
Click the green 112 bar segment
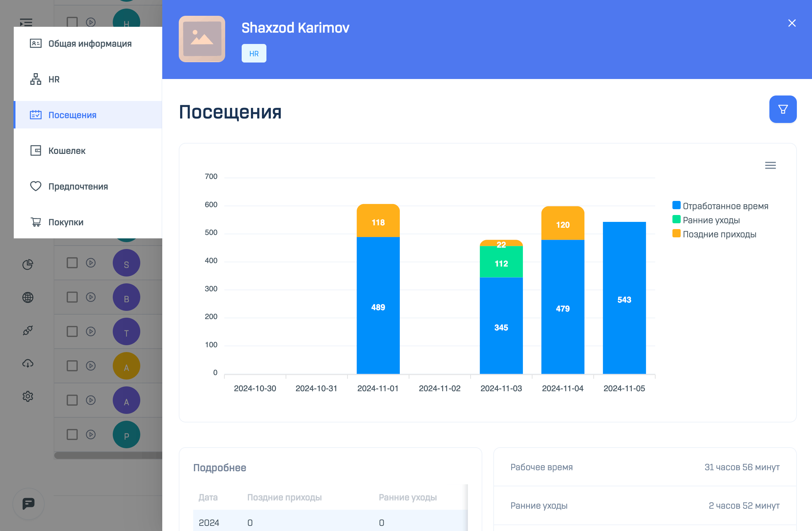(x=501, y=262)
